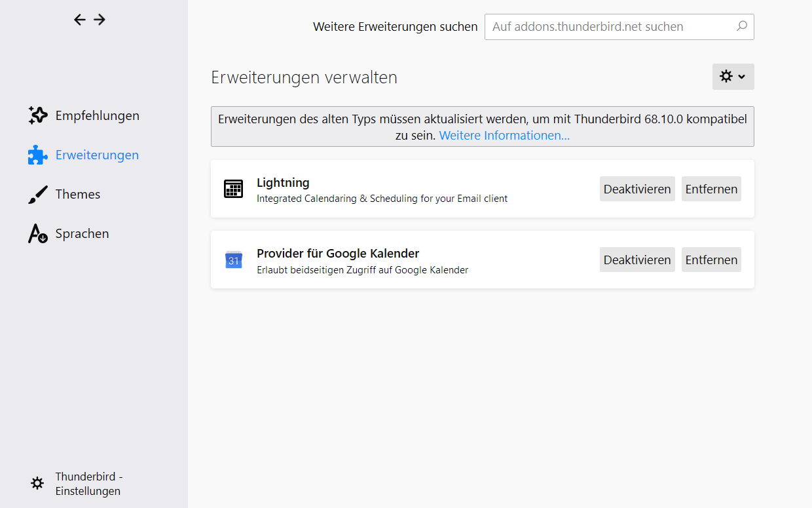This screenshot has width=812, height=508.
Task: Remove Provider für Google Kalender
Action: pyautogui.click(x=711, y=260)
